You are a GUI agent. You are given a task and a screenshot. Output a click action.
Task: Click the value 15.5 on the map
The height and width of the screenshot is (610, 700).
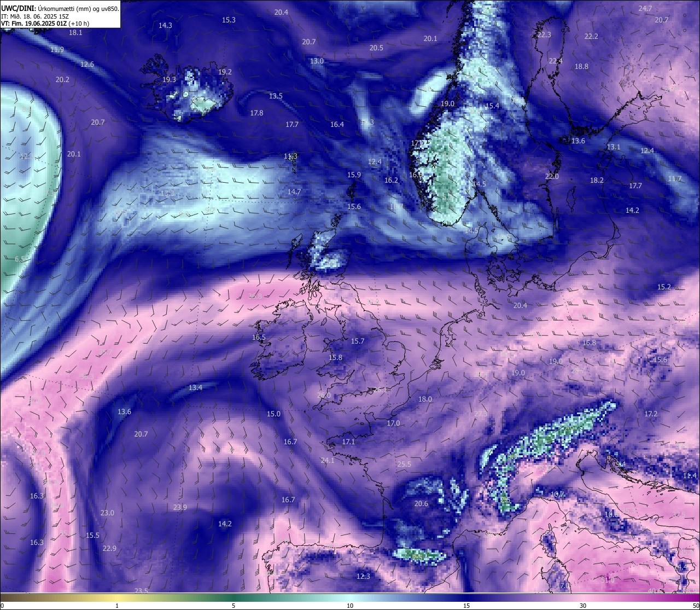(x=92, y=536)
